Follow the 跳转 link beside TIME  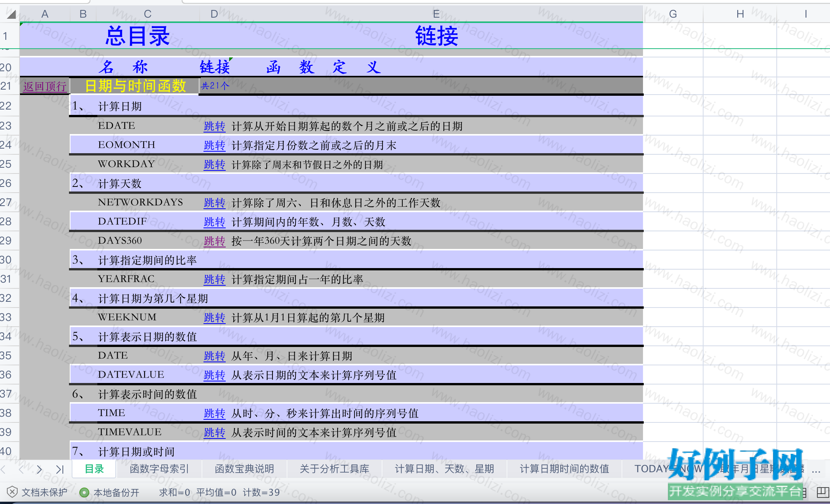(215, 413)
